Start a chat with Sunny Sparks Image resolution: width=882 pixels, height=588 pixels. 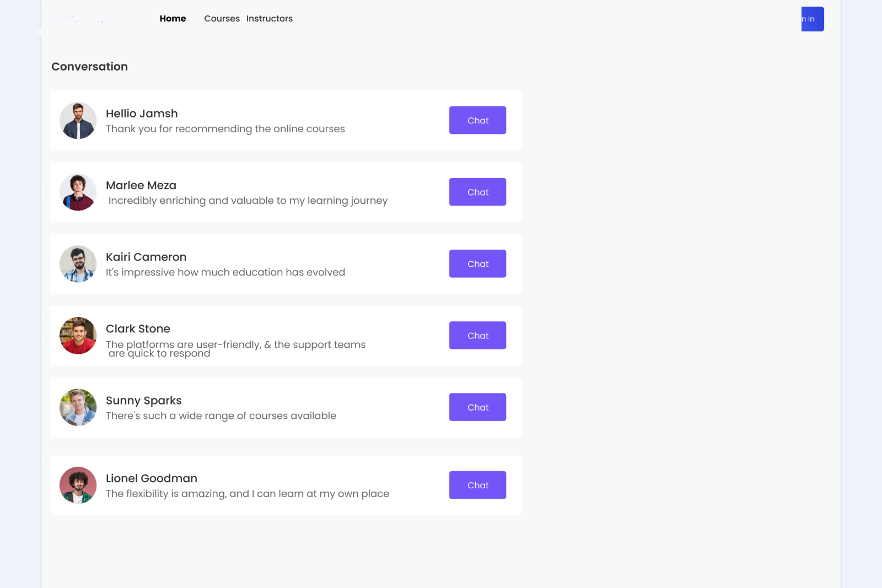tap(477, 407)
